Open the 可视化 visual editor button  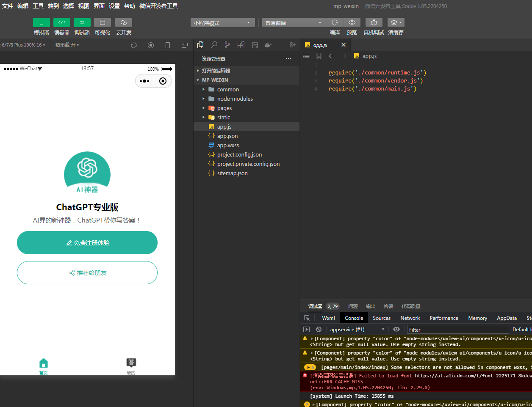point(103,22)
